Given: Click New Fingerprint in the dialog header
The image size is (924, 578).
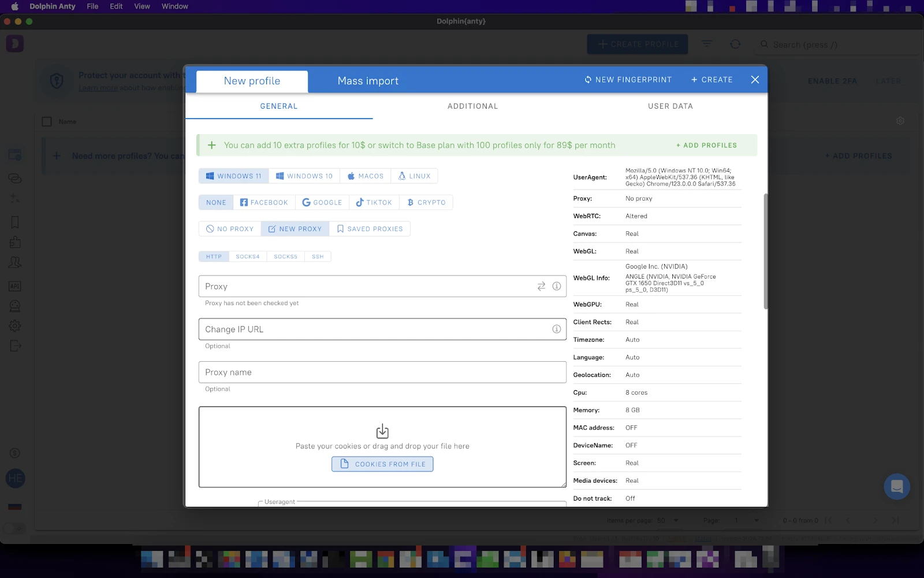Looking at the screenshot, I should 628,79.
